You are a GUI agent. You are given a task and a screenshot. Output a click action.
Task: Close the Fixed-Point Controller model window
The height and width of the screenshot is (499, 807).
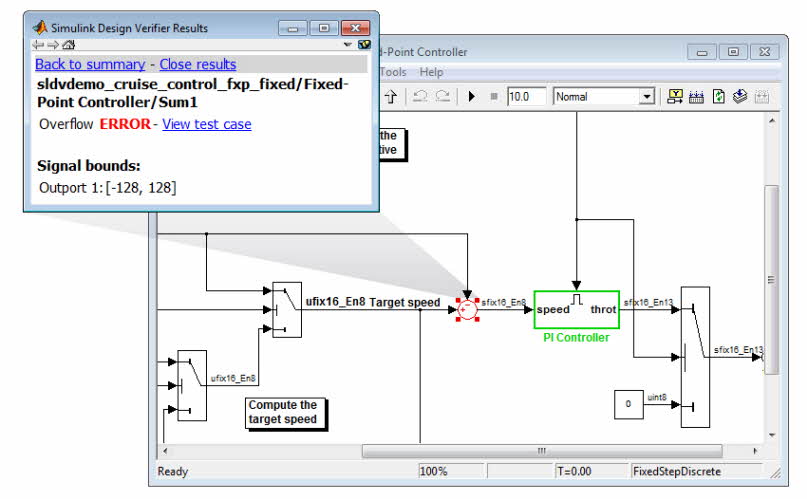[x=765, y=52]
